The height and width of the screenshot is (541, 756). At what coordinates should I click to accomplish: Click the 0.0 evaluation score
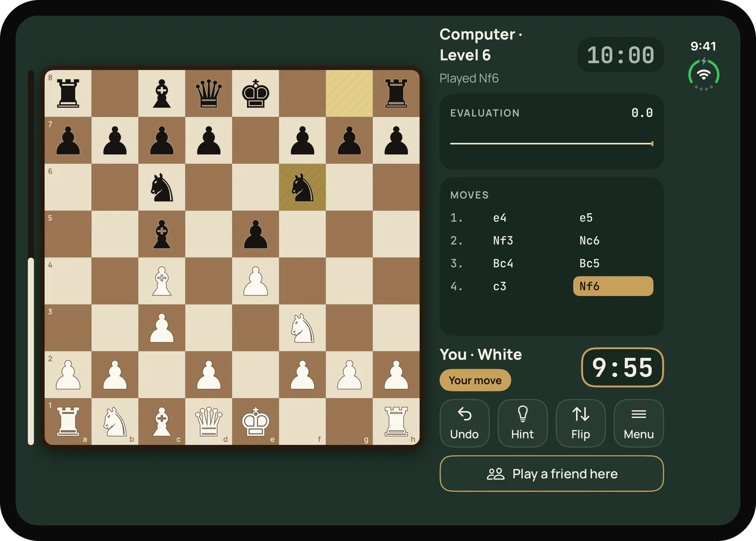point(642,113)
